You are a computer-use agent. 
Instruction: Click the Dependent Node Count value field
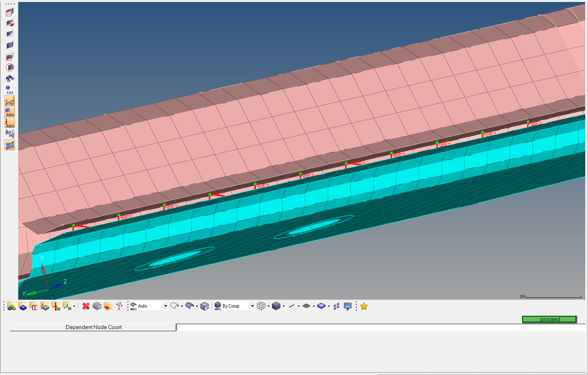click(x=380, y=327)
